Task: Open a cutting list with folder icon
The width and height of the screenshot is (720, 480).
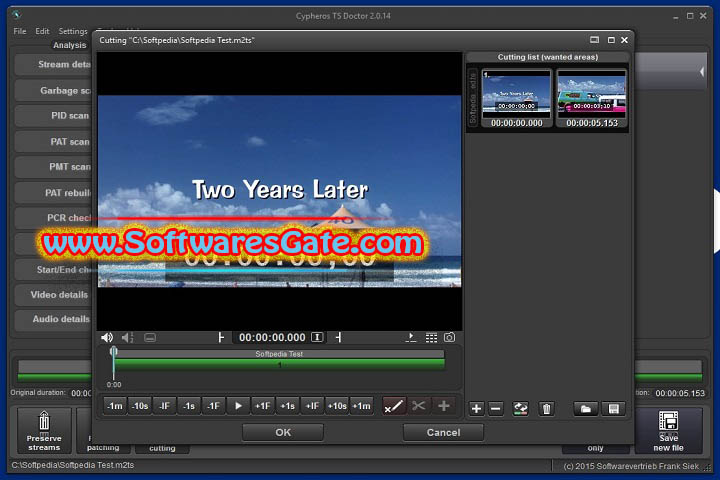Action: [x=585, y=408]
